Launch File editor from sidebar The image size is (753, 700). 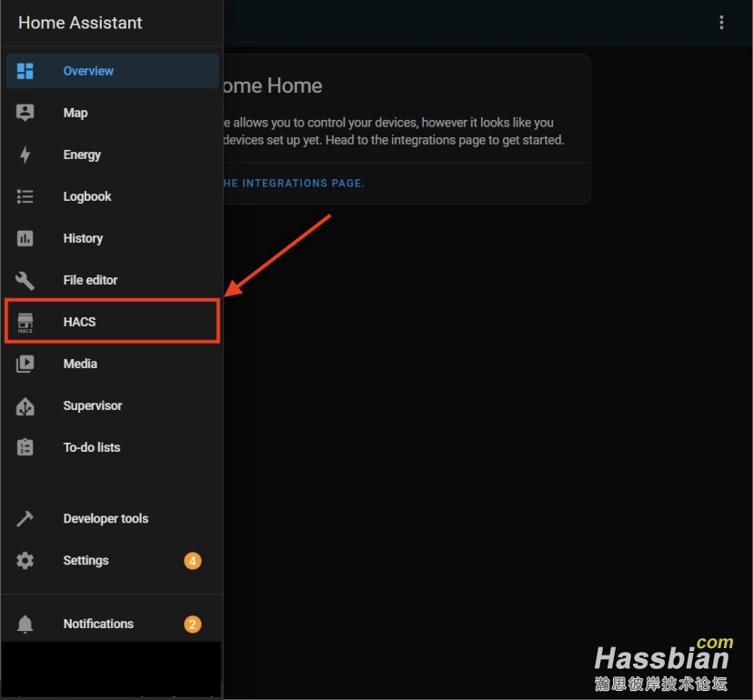(113, 280)
